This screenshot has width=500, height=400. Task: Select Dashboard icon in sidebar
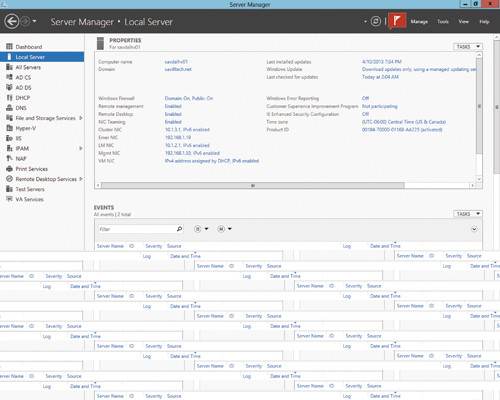tap(9, 47)
